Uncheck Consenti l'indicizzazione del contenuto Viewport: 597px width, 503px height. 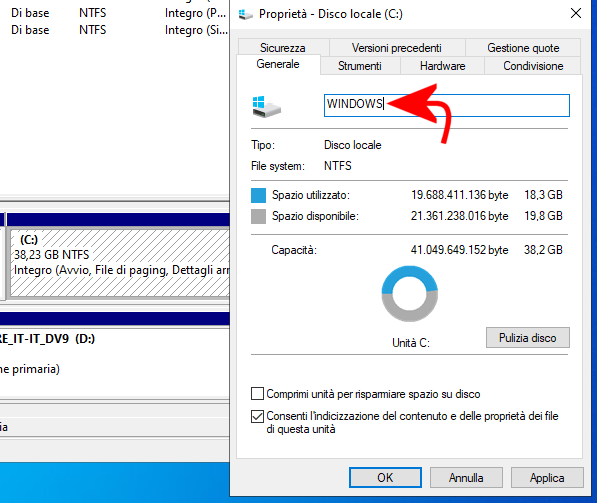pyautogui.click(x=257, y=416)
